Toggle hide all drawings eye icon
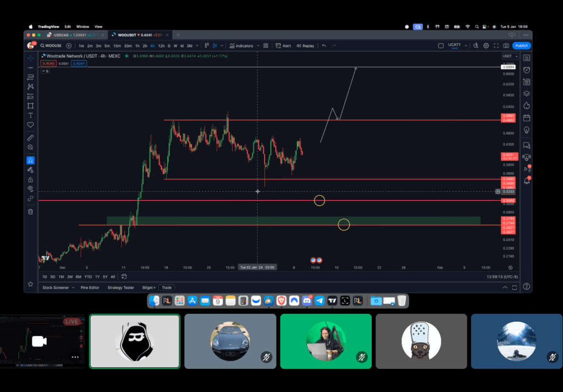Image resolution: width=563 pixels, height=392 pixels. pyautogui.click(x=30, y=189)
